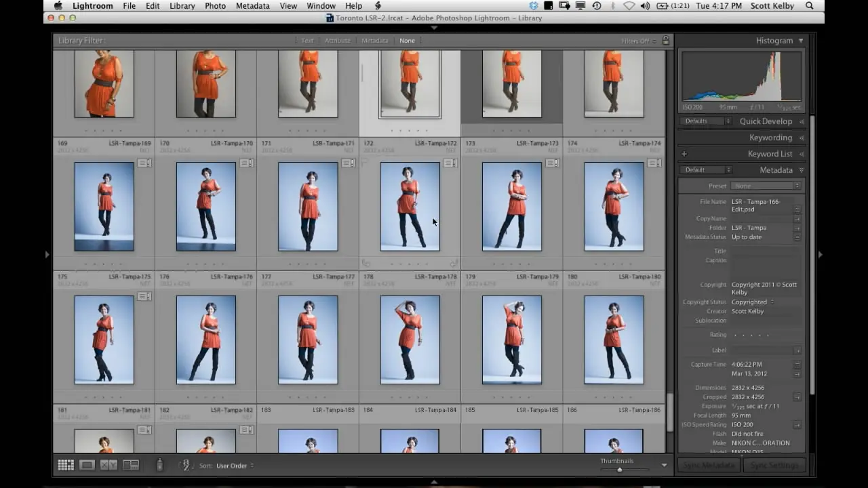
Task: Click the badge icon on LSR-Tampa-174 thumbnail
Action: pyautogui.click(x=654, y=163)
